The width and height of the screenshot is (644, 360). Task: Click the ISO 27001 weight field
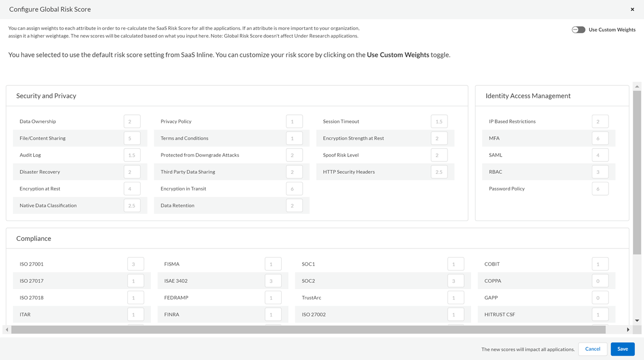135,265
